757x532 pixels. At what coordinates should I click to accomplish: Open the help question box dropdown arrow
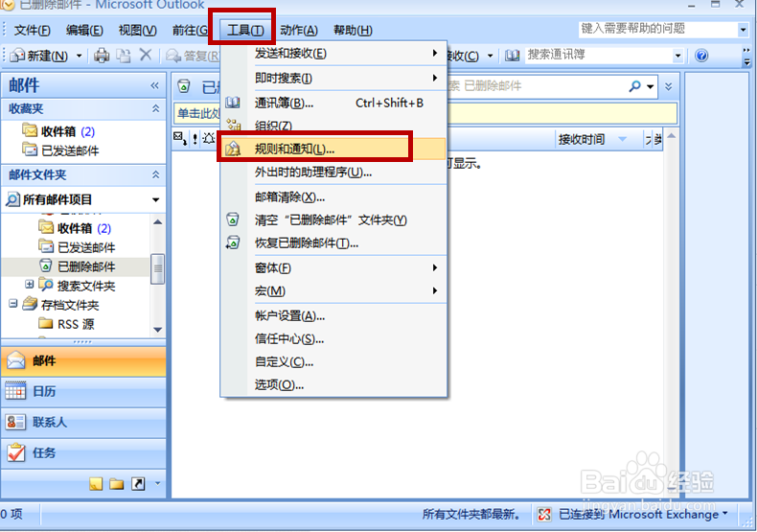pos(743,30)
